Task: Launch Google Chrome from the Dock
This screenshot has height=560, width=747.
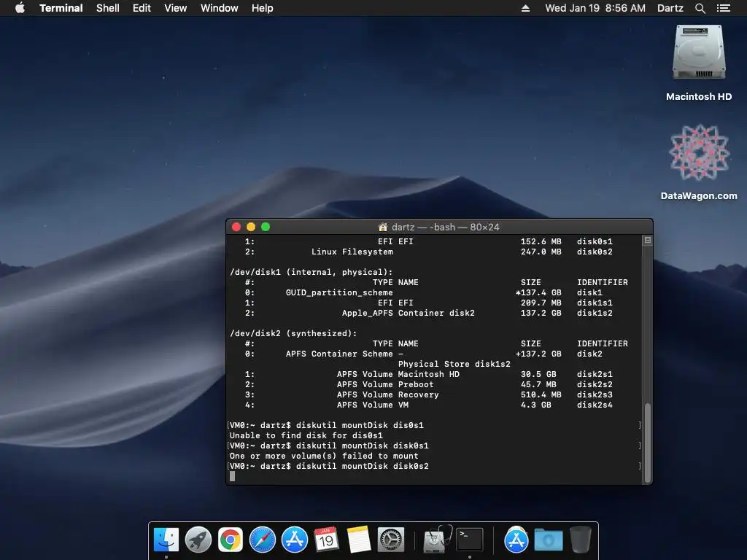Action: click(x=231, y=540)
